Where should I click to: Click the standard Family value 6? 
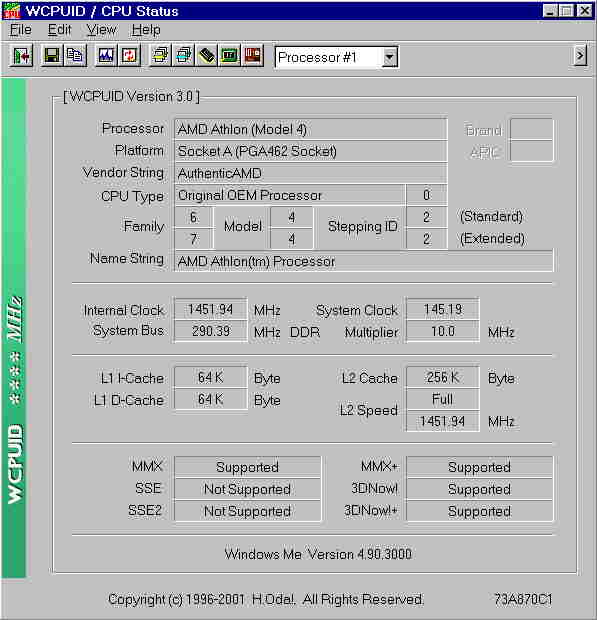coord(193,217)
